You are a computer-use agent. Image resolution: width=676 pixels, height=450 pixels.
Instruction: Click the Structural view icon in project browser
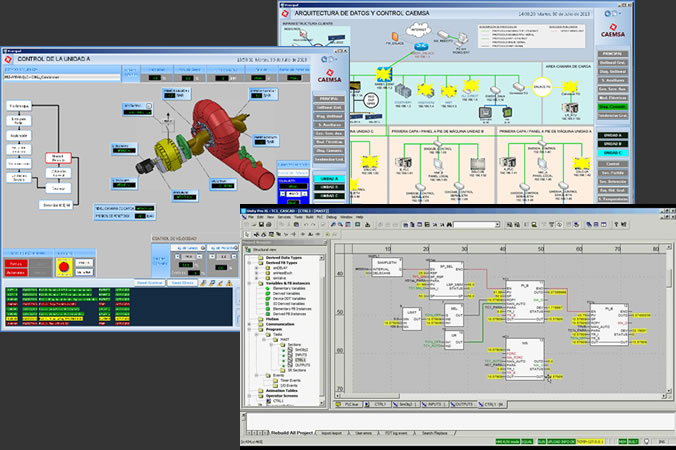point(248,250)
